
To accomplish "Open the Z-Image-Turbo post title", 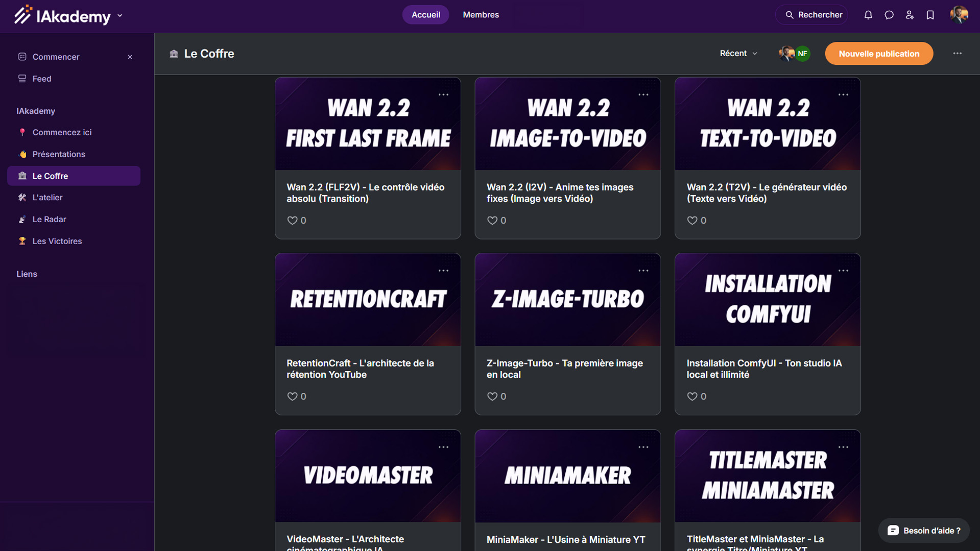I will pos(565,369).
